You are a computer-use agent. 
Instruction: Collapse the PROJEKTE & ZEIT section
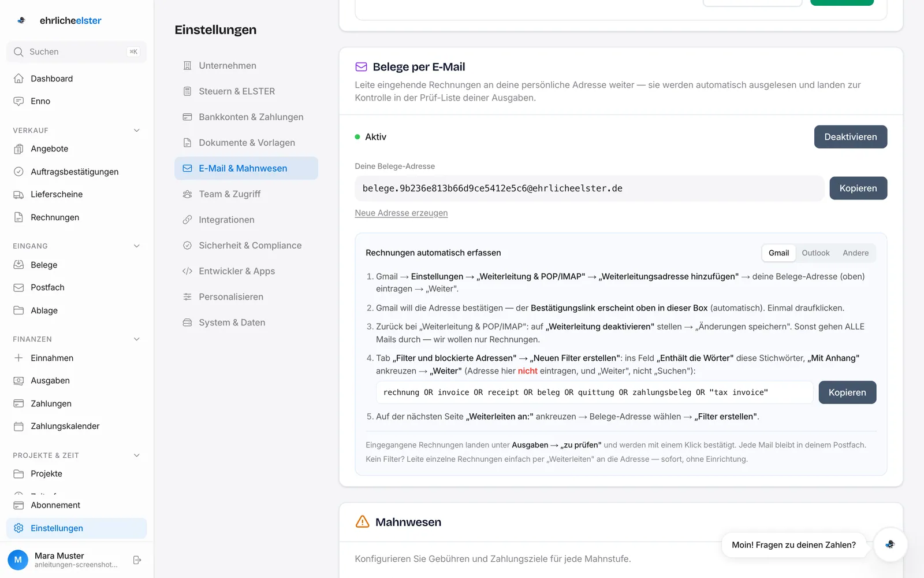(137, 455)
